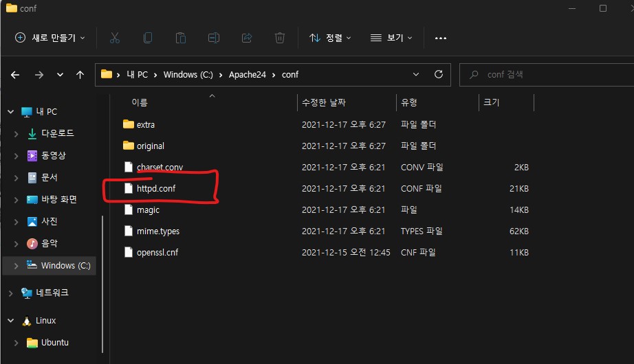Image resolution: width=634 pixels, height=364 pixels.
Task: Select 문서 in navigation pane
Action: coord(49,177)
